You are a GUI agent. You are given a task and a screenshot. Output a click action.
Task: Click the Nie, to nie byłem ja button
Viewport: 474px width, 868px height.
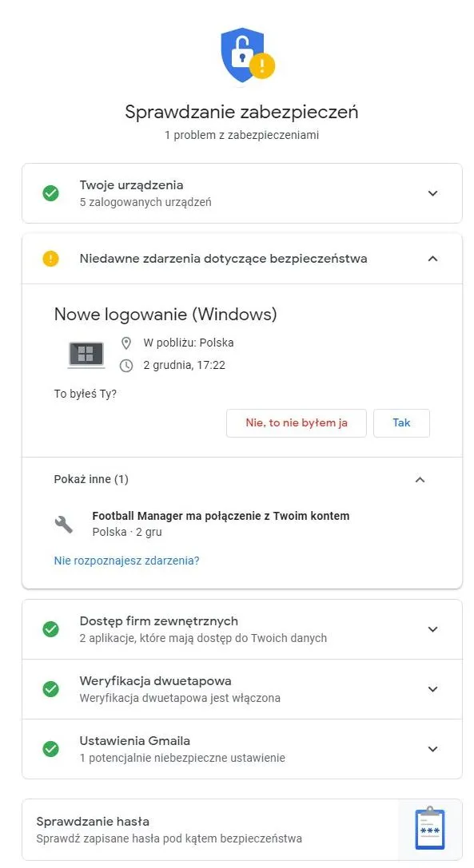tap(296, 423)
